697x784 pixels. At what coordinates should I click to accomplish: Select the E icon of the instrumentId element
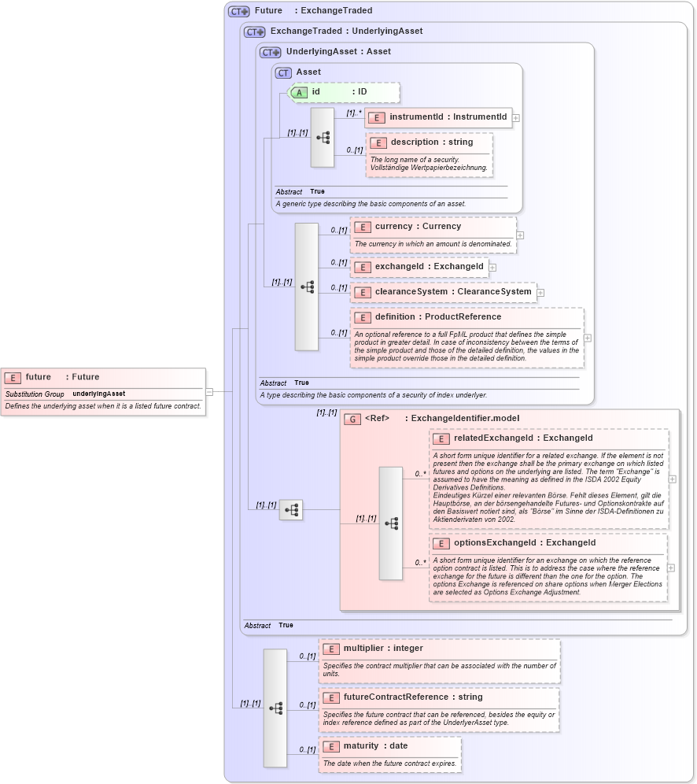[378, 117]
